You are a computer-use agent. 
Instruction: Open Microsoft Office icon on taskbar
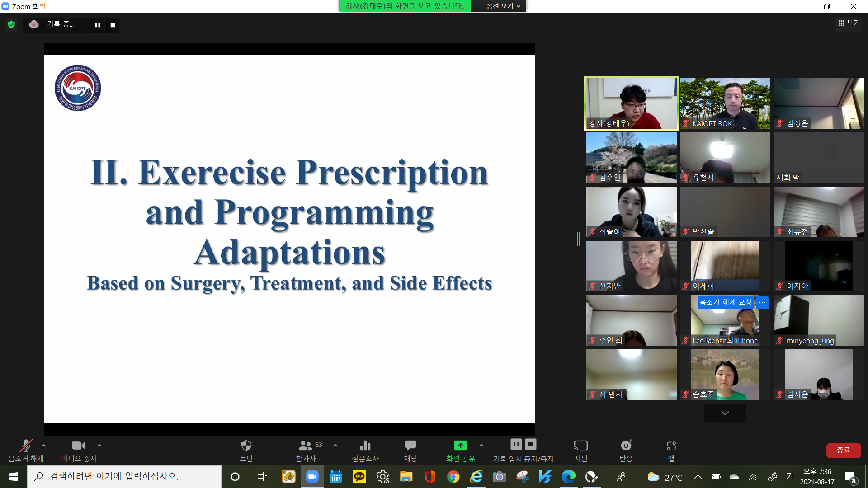point(430,477)
